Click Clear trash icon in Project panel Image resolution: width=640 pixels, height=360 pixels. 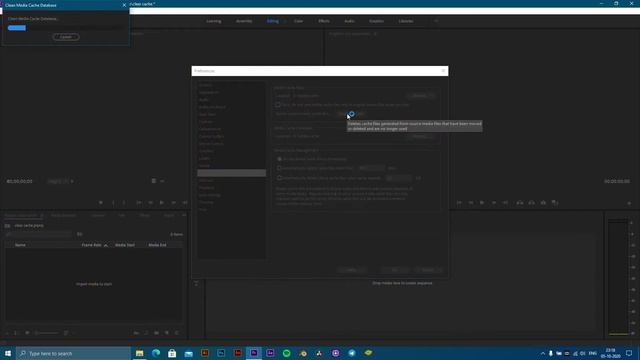click(177, 333)
